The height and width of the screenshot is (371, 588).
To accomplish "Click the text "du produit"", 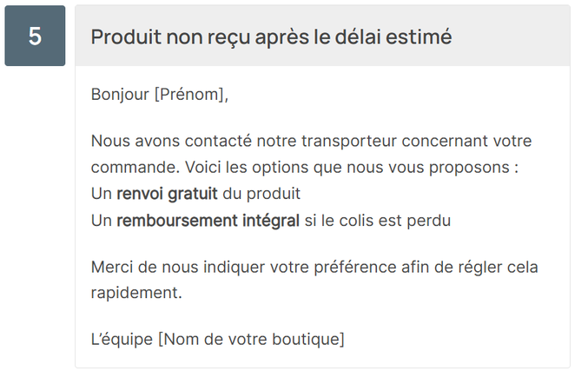I will [261, 193].
